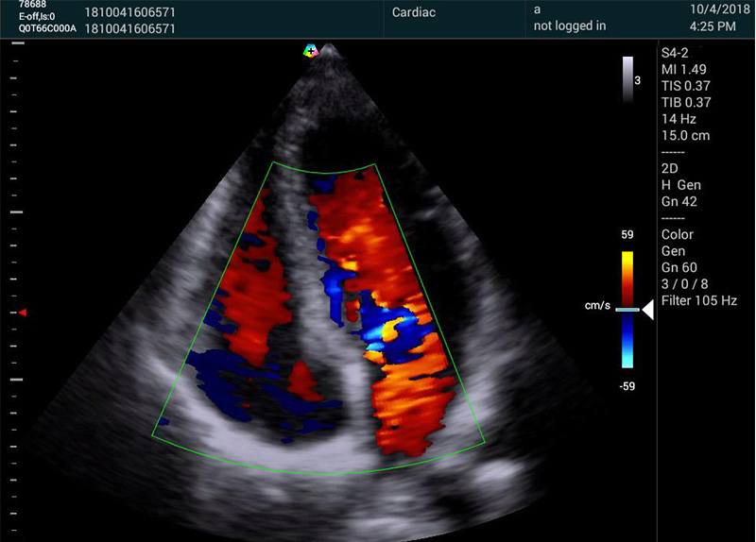This screenshot has width=756, height=542.
Task: Click the red focus arrow on depth ruler
Action: 23,312
